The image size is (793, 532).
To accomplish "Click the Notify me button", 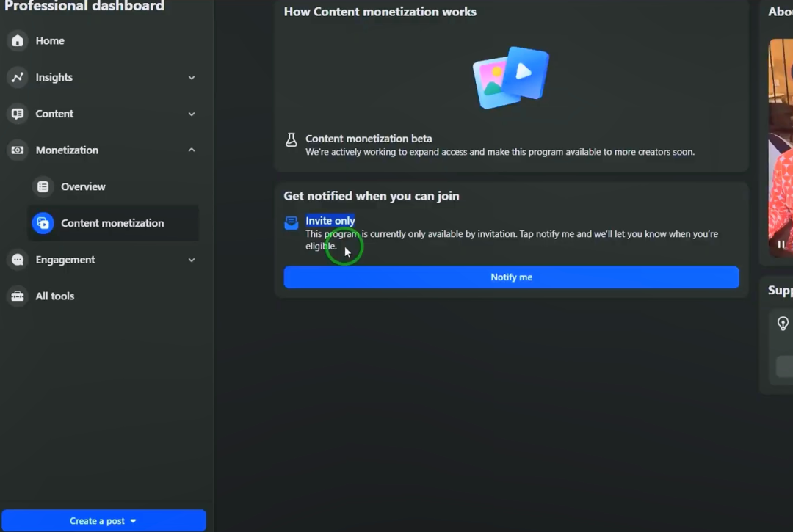I will pos(511,277).
